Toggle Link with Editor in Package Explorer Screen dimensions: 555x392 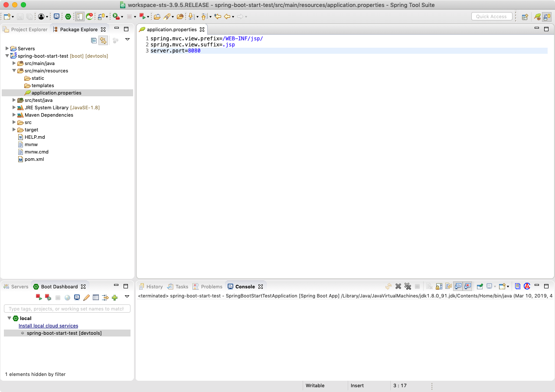tap(103, 40)
